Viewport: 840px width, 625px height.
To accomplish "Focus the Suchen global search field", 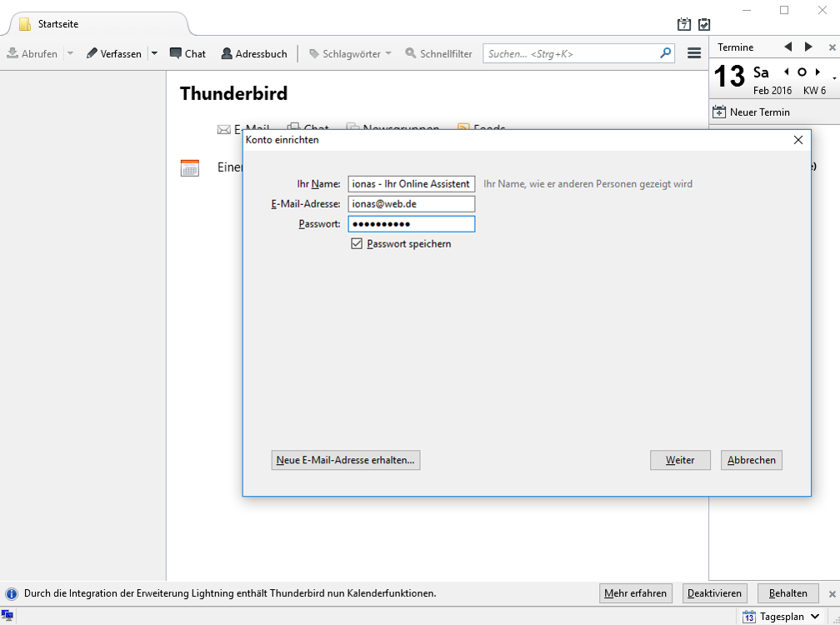I will [x=578, y=53].
